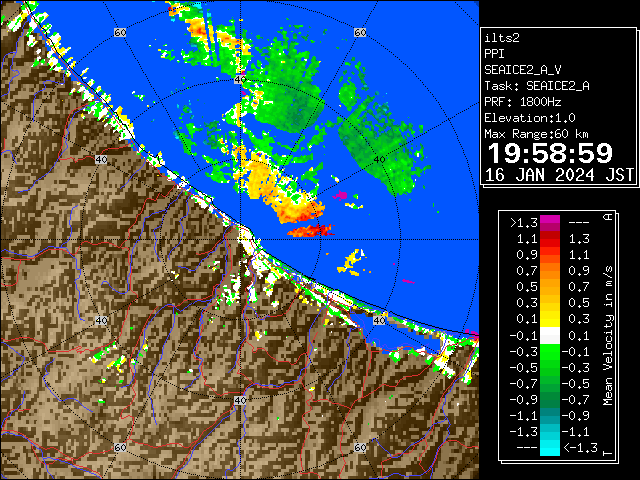Click the '40' ring label over the sea, northeast

tap(379, 159)
